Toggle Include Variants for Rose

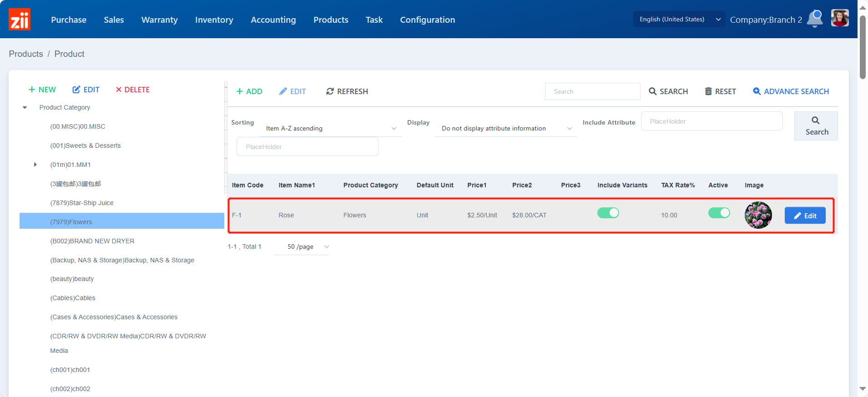click(608, 213)
